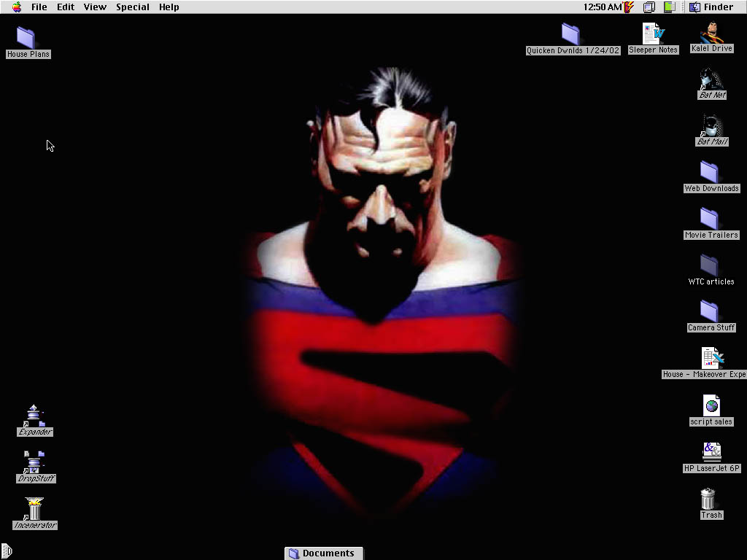Select the House - Makeover Expe spreadsheet
747x560 pixels.
712,358
